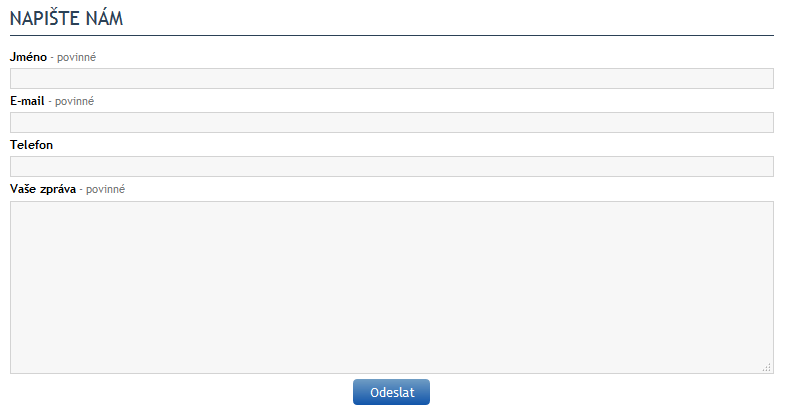Screen dimensions: 787x410
Task: Click the povinné note beside Jméno
Action: click(x=76, y=57)
